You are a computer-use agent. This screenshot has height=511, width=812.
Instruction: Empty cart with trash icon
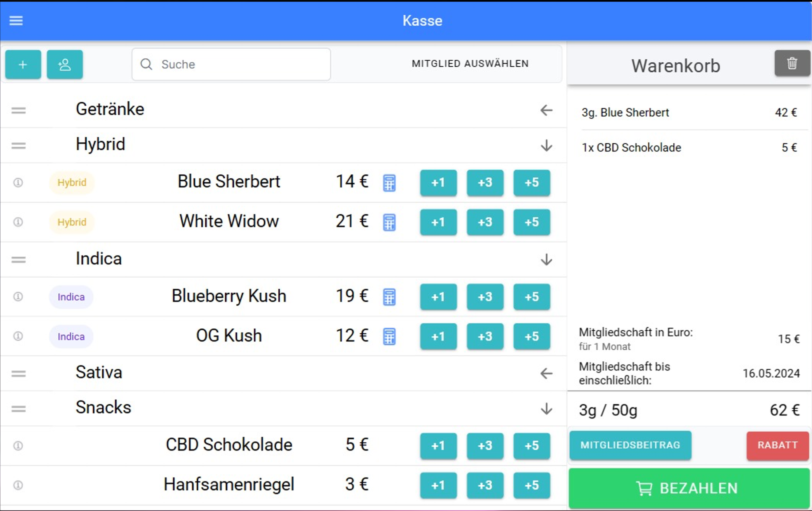tap(792, 63)
